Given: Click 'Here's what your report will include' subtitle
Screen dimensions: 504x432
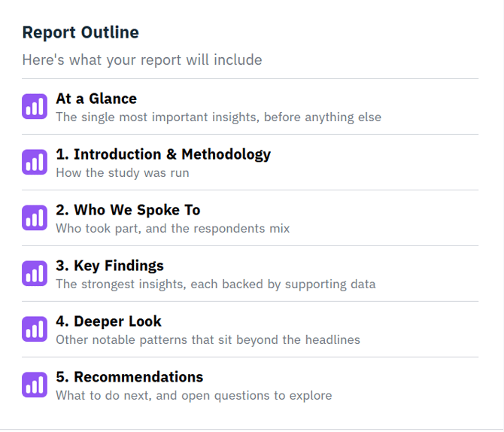Looking at the screenshot, I should pos(142,60).
